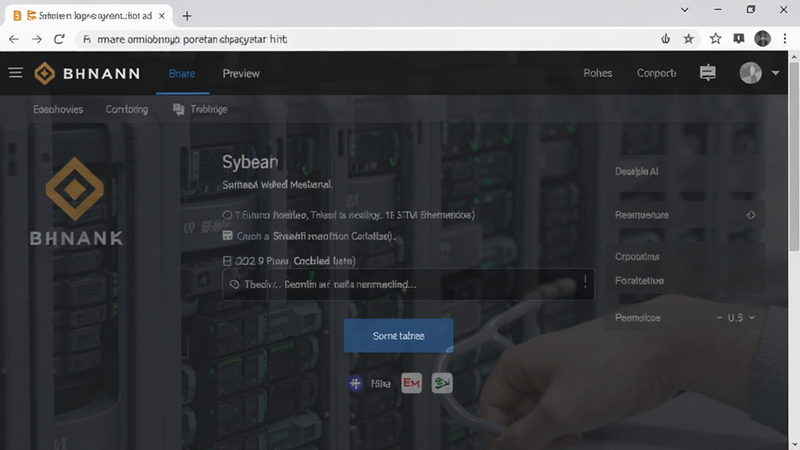This screenshot has height=450, width=800.
Task: Click the red EM icon
Action: [x=412, y=383]
